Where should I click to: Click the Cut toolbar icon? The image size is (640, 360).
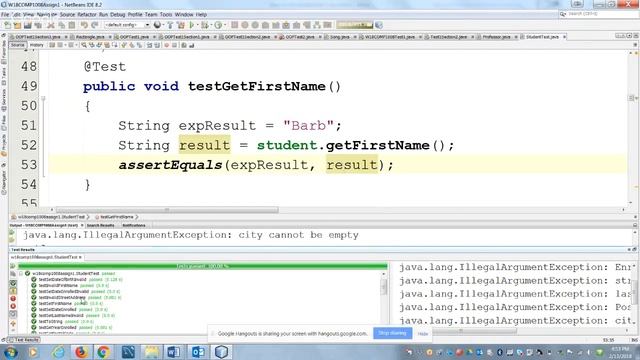(51, 25)
